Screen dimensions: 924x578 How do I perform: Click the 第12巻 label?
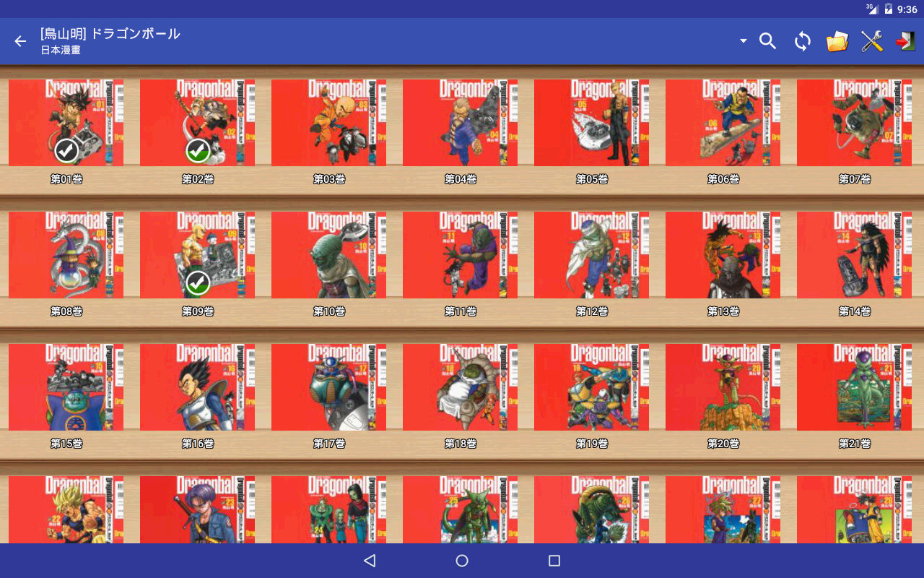(592, 311)
